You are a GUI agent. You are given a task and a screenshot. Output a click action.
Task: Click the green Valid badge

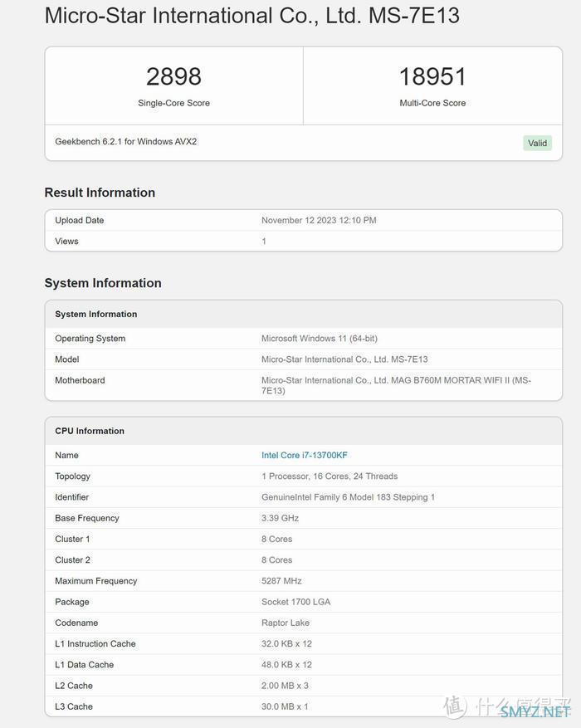(537, 143)
